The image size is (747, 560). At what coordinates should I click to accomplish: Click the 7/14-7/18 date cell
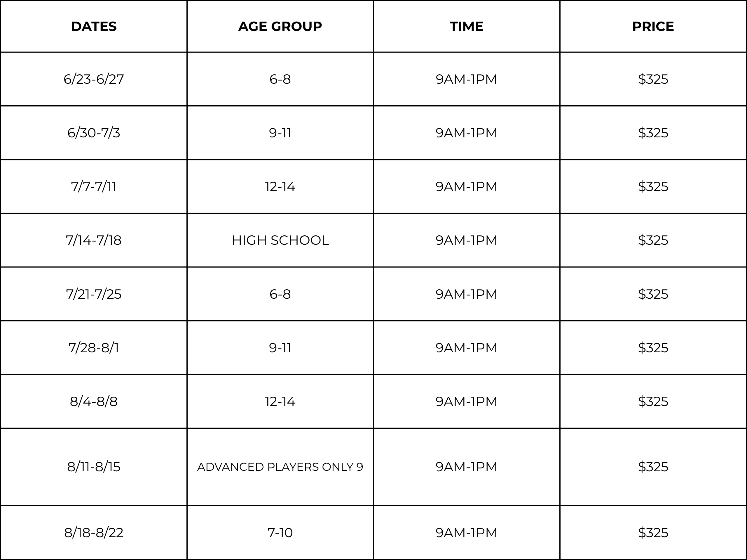(x=94, y=240)
